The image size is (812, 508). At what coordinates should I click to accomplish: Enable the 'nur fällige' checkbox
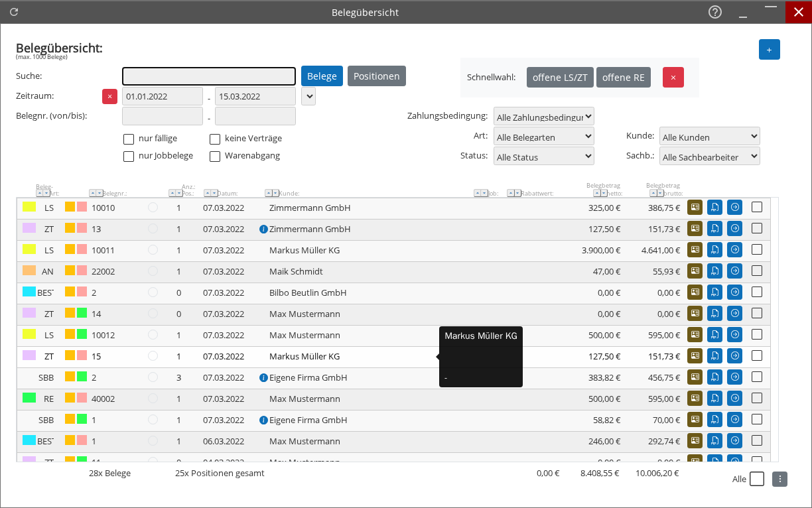[129, 139]
